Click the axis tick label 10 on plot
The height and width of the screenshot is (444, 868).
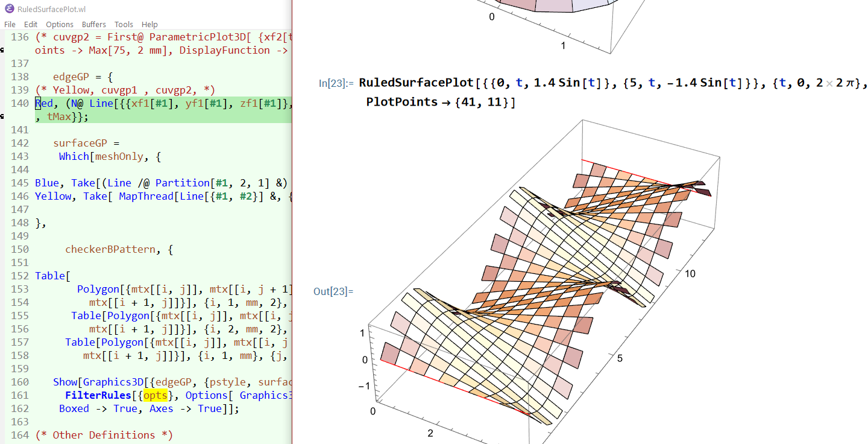point(690,273)
